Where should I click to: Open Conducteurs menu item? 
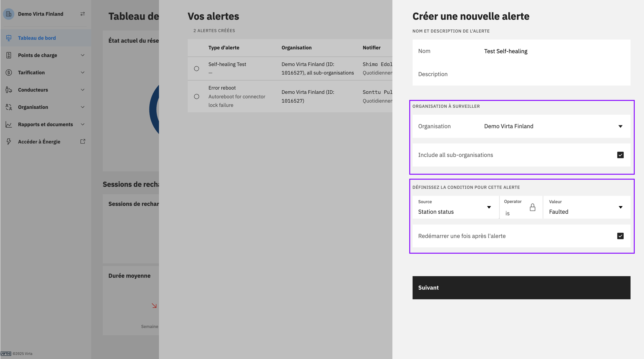[x=46, y=90]
